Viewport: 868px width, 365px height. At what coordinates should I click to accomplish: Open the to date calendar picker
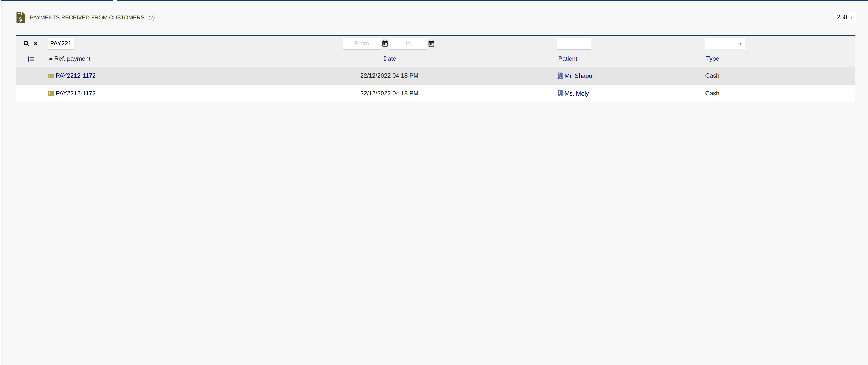pos(431,43)
